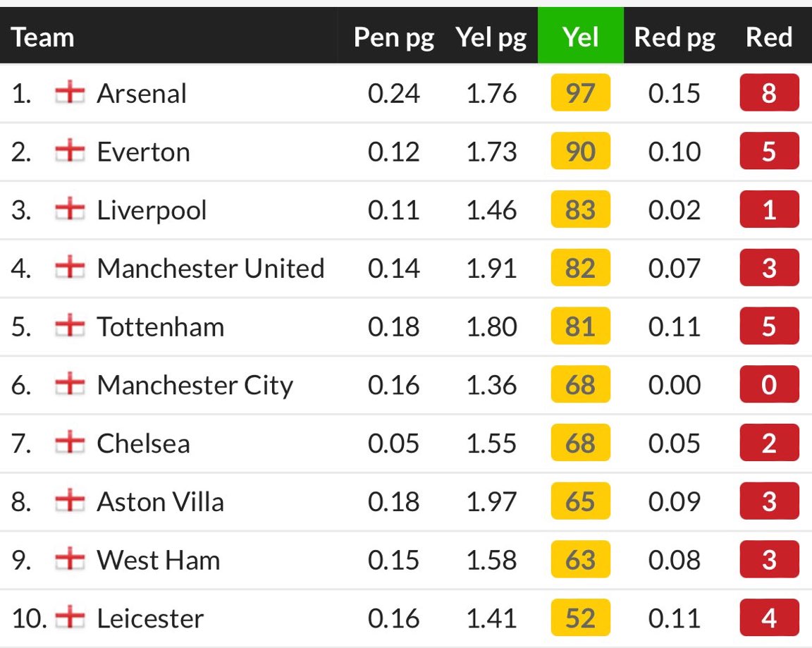Click the flag icon beside Leicester
Image resolution: width=812 pixels, height=648 pixels.
[69, 618]
